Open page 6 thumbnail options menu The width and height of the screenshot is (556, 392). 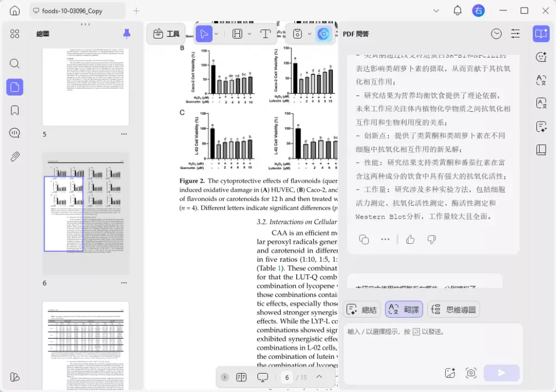tap(124, 283)
